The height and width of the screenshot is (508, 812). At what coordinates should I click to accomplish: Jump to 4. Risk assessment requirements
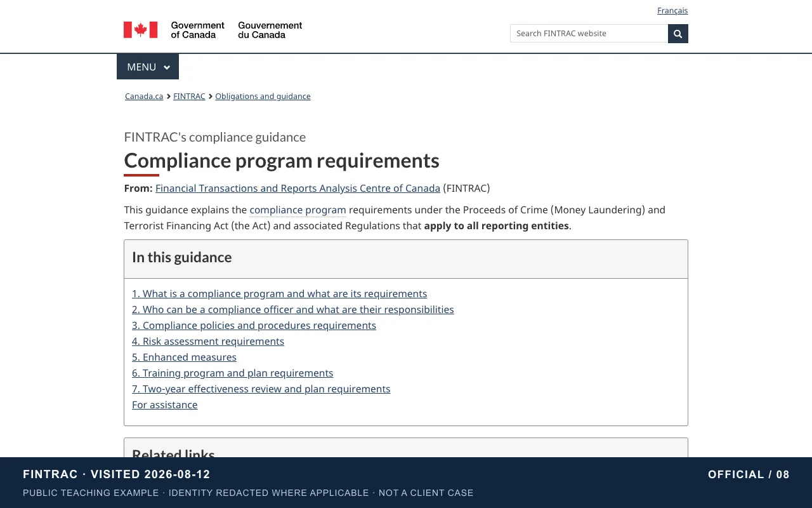(x=208, y=341)
